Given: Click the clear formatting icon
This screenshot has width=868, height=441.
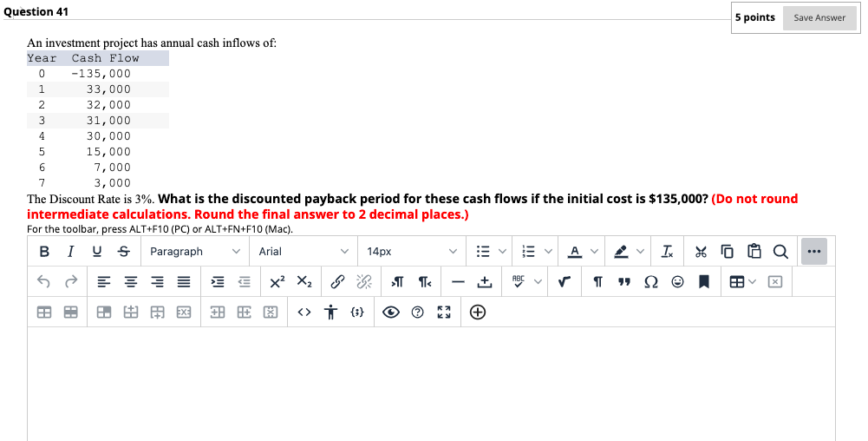Looking at the screenshot, I should (x=668, y=252).
